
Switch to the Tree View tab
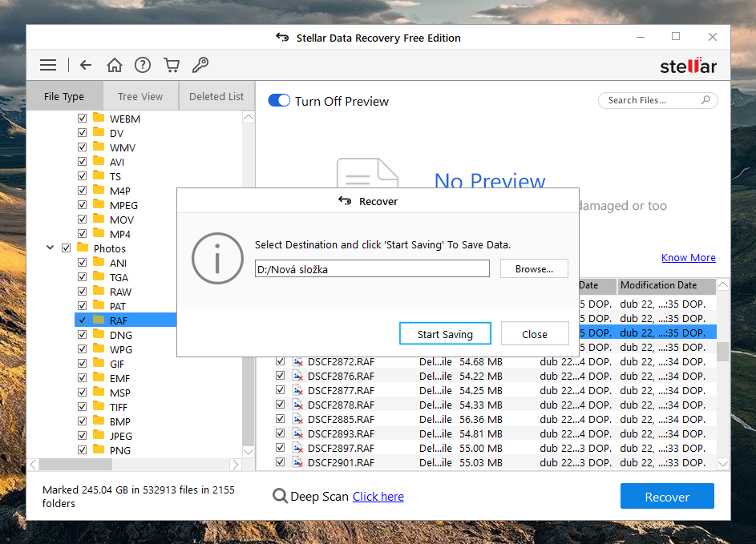pos(140,96)
